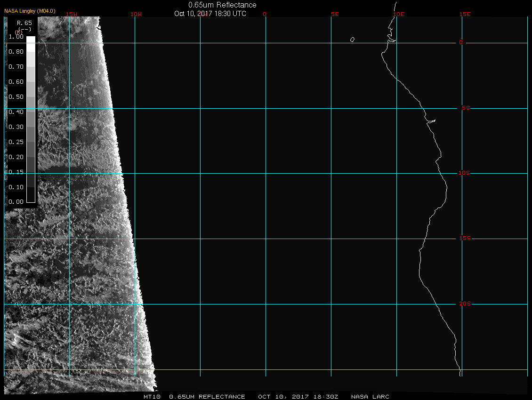
Task: Click the 5S latitude label
Action: 465,108
